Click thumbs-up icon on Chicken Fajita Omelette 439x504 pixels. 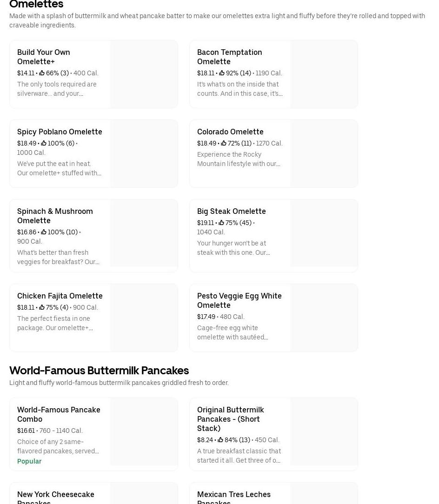tap(42, 307)
